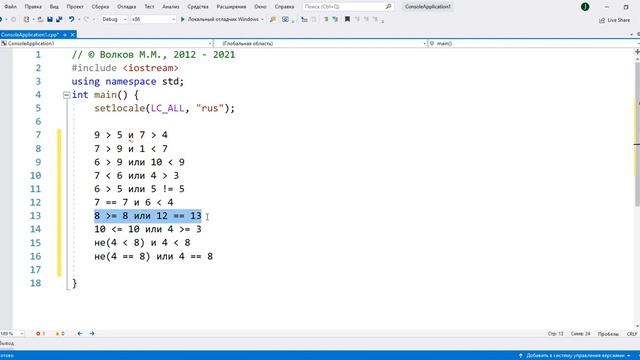
Task: Click the magnifier icon in the search box
Action: pyautogui.click(x=388, y=7)
